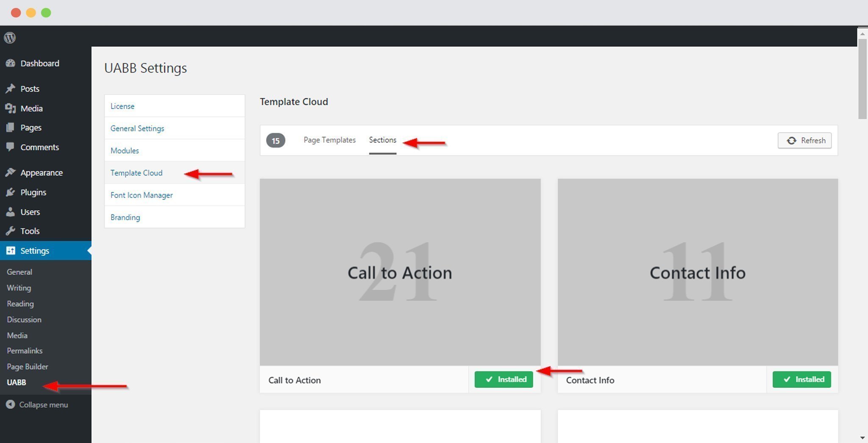
Task: Click the WordPress logo in top bar
Action: coord(9,37)
